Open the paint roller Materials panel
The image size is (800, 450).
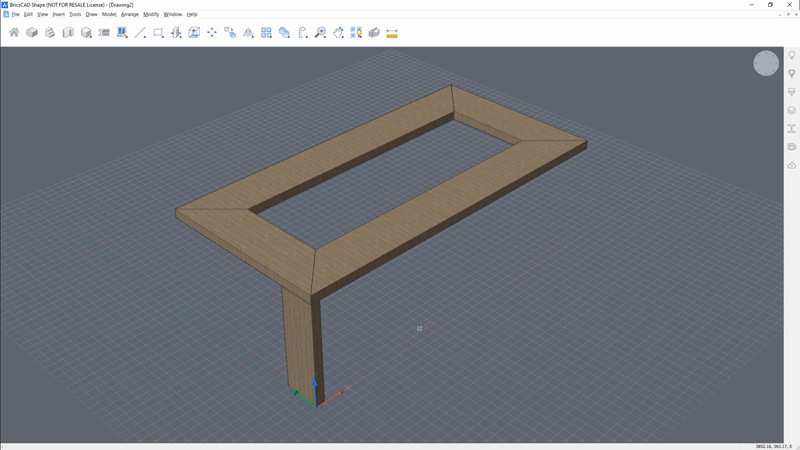click(x=792, y=92)
